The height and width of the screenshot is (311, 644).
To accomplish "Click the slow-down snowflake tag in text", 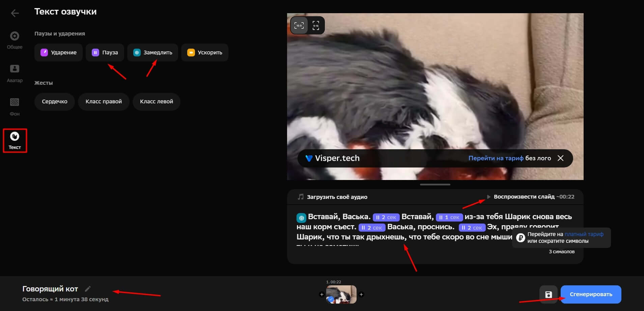I will point(301,217).
